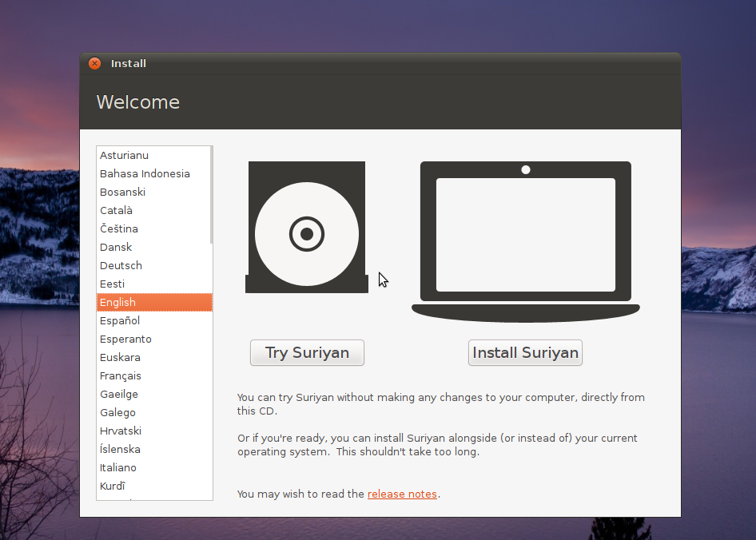Image resolution: width=756 pixels, height=540 pixels.
Task: Click the Try Suriyan button
Action: 307,352
